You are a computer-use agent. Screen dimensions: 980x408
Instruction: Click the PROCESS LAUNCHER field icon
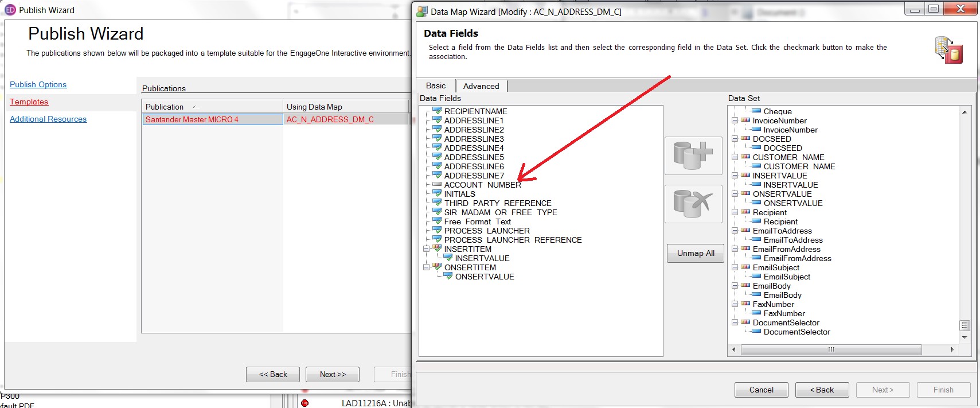pyautogui.click(x=437, y=230)
